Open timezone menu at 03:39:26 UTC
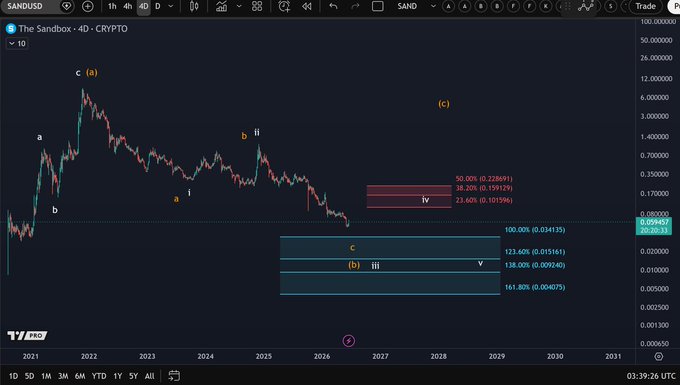The width and height of the screenshot is (680, 385). pos(651,376)
